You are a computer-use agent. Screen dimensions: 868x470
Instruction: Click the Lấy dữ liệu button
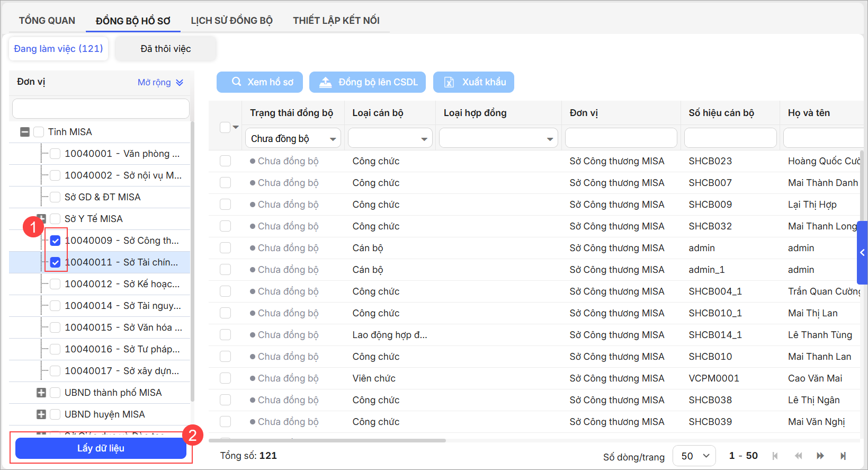(101, 448)
